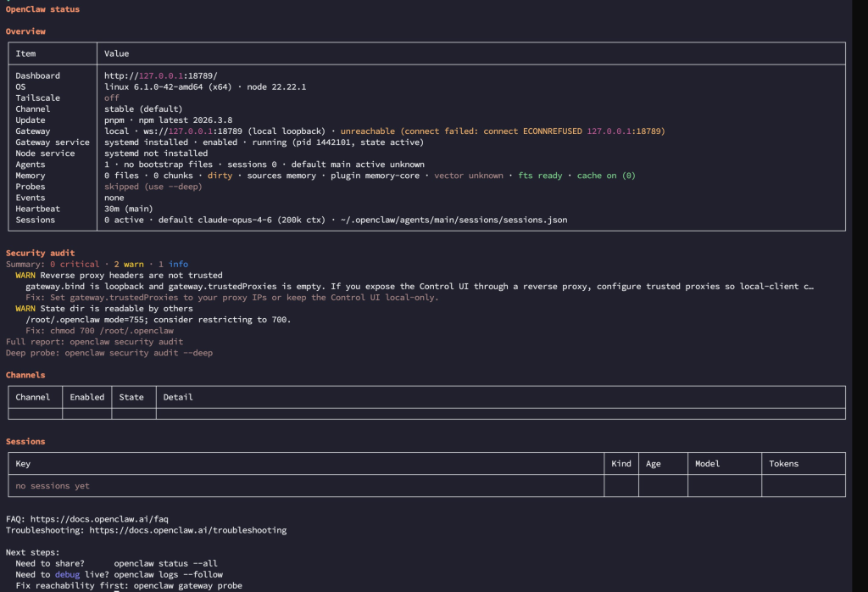This screenshot has width=868, height=592.
Task: Click the 'Detail' column header in Channels table
Action: [x=178, y=397]
